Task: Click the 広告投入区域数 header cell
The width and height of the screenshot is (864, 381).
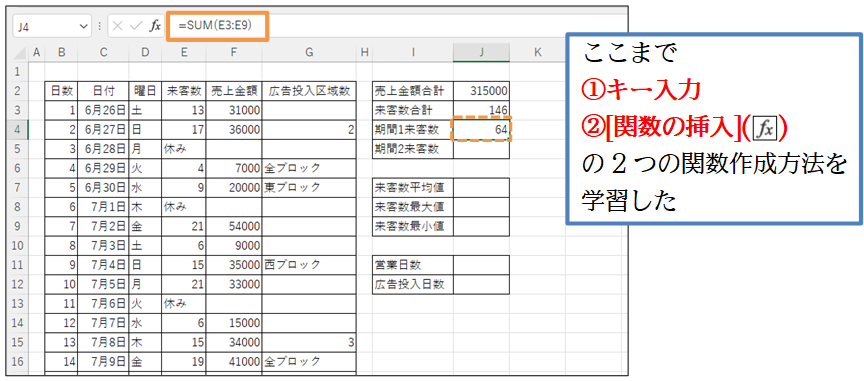Action: [x=309, y=92]
